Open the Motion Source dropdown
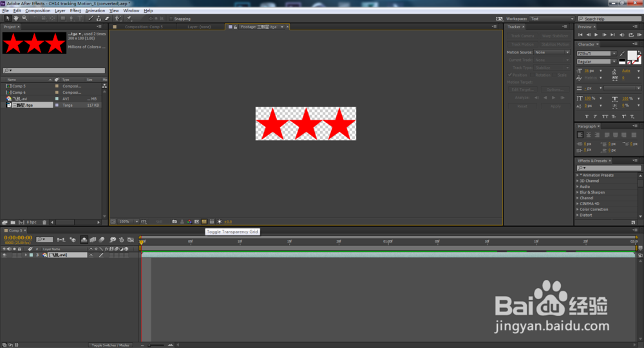 pos(552,53)
